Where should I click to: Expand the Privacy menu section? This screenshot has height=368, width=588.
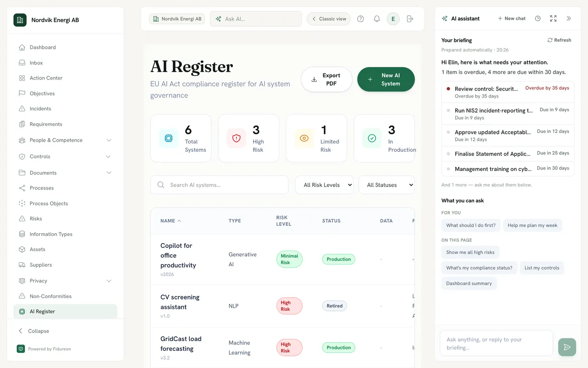[x=65, y=281]
